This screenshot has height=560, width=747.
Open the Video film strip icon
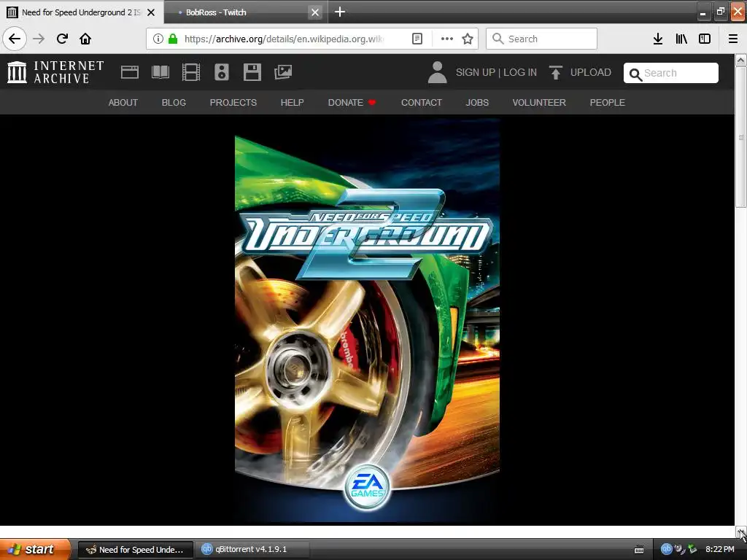coord(191,72)
